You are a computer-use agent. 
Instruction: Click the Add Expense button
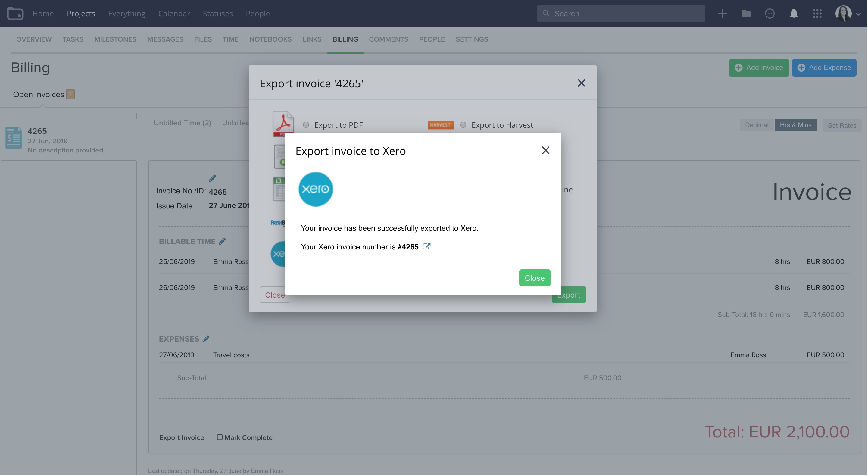(x=824, y=67)
